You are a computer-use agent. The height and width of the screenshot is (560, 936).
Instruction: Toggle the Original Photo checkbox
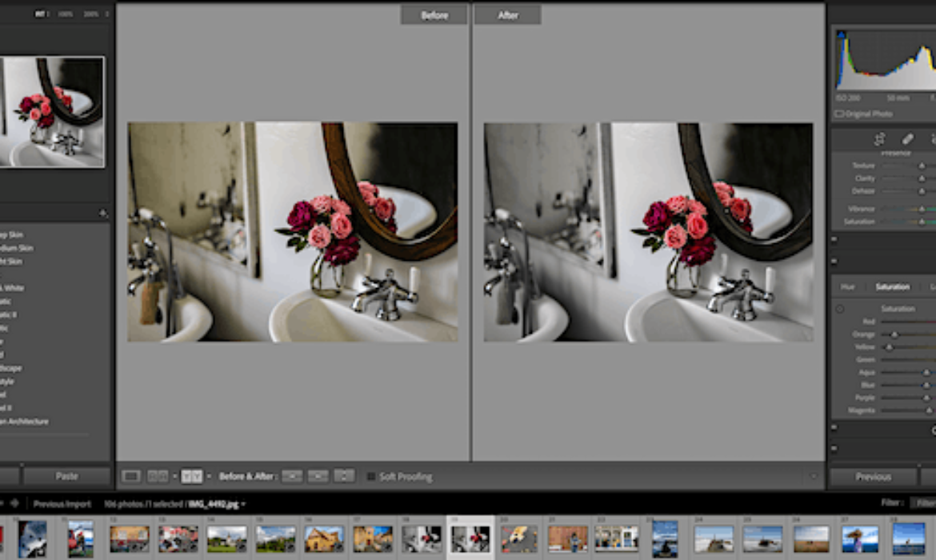pos(839,114)
